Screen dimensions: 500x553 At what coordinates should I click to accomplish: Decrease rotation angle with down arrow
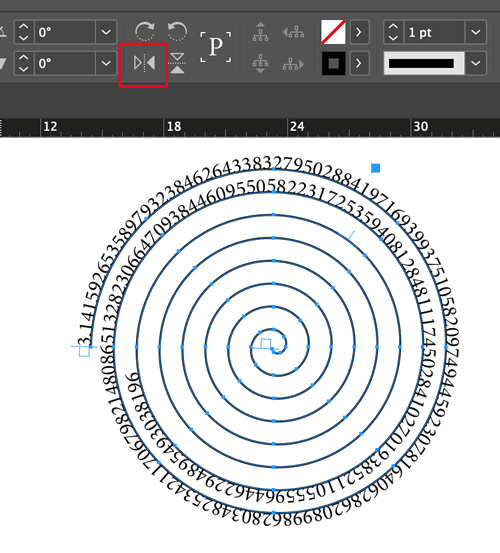pos(23,38)
